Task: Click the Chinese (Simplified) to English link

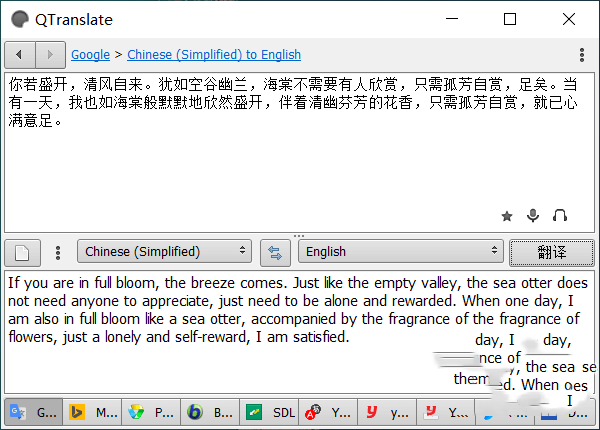Action: click(214, 55)
